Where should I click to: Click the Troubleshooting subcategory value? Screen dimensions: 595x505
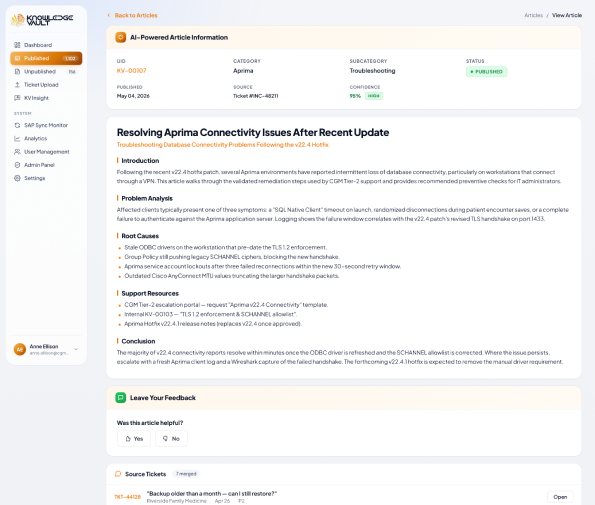pos(372,71)
